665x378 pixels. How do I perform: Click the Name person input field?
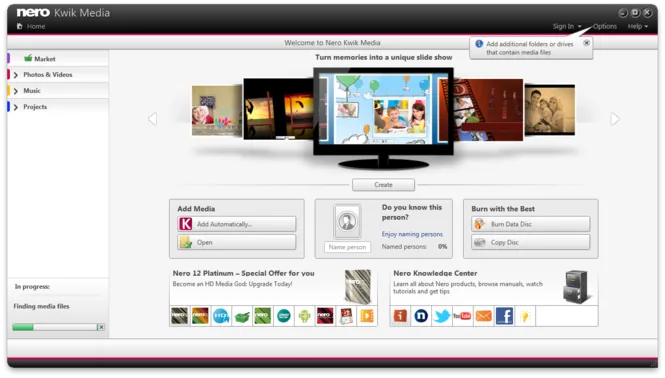click(347, 247)
